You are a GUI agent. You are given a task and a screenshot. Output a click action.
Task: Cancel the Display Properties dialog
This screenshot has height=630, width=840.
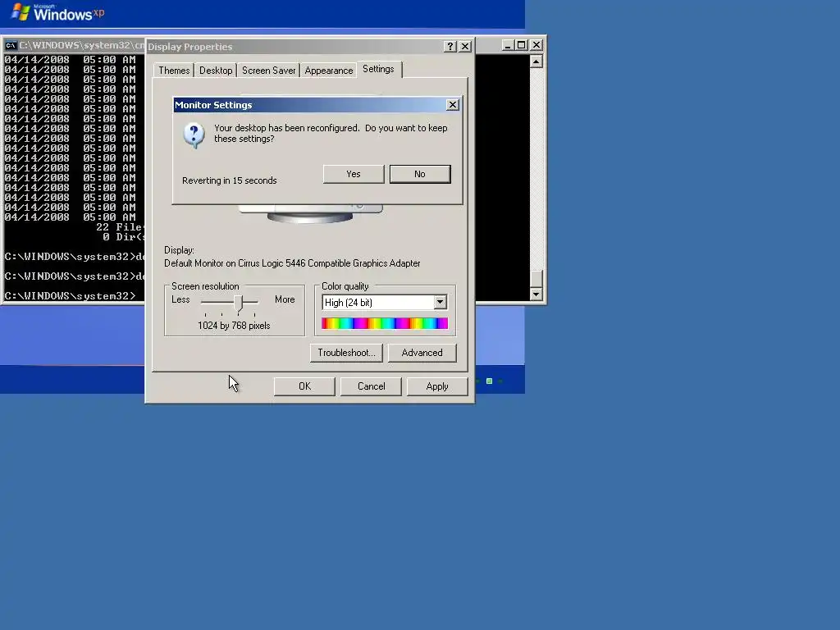(x=371, y=386)
